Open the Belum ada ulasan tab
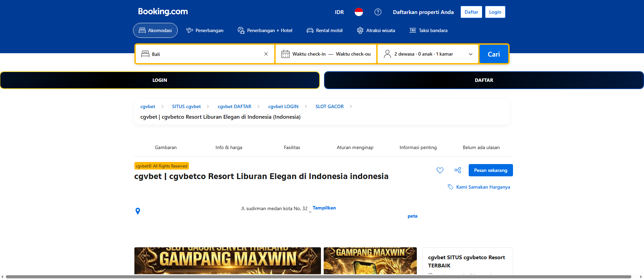Viewport: 644px width, 279px height. click(481, 147)
